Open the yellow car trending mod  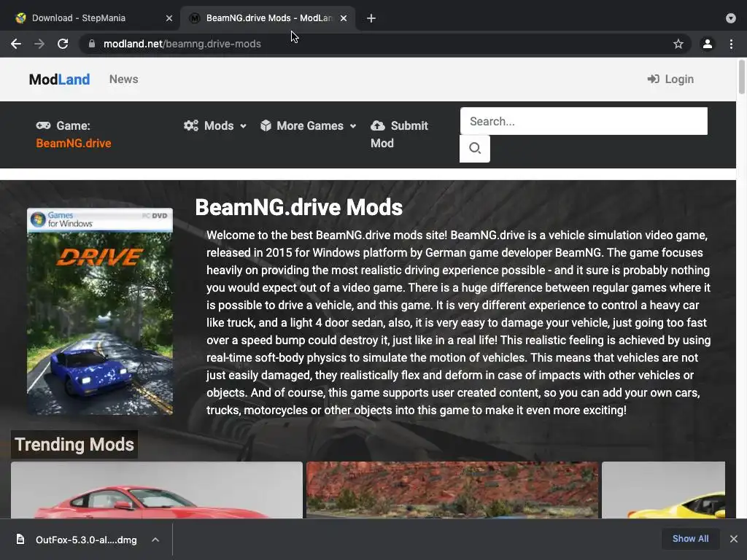tap(663, 490)
